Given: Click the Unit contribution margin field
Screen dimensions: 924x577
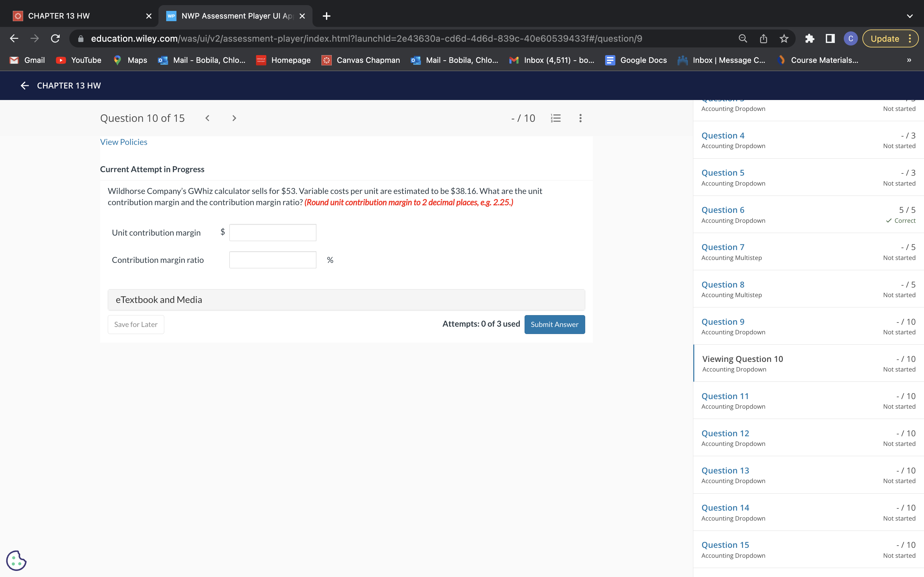Looking at the screenshot, I should click(x=273, y=232).
